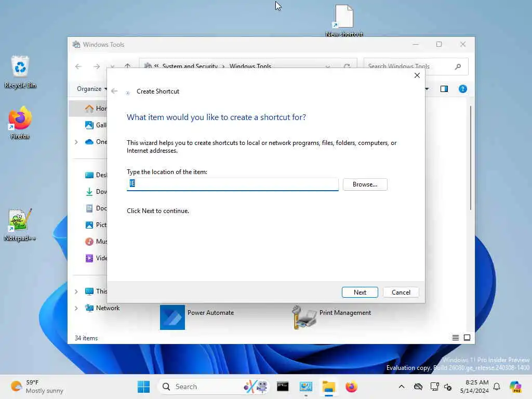Image resolution: width=532 pixels, height=399 pixels.
Task: Open the Recycle Bin desktop icon
Action: pyautogui.click(x=20, y=72)
